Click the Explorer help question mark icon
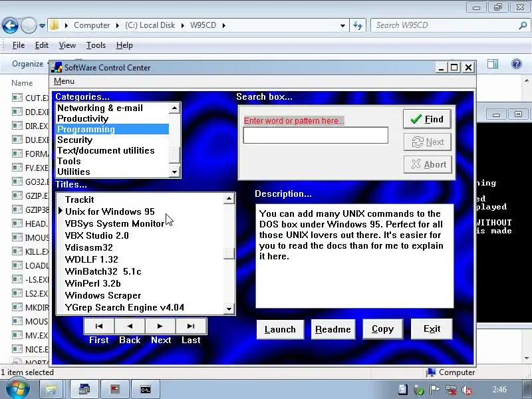 517,64
